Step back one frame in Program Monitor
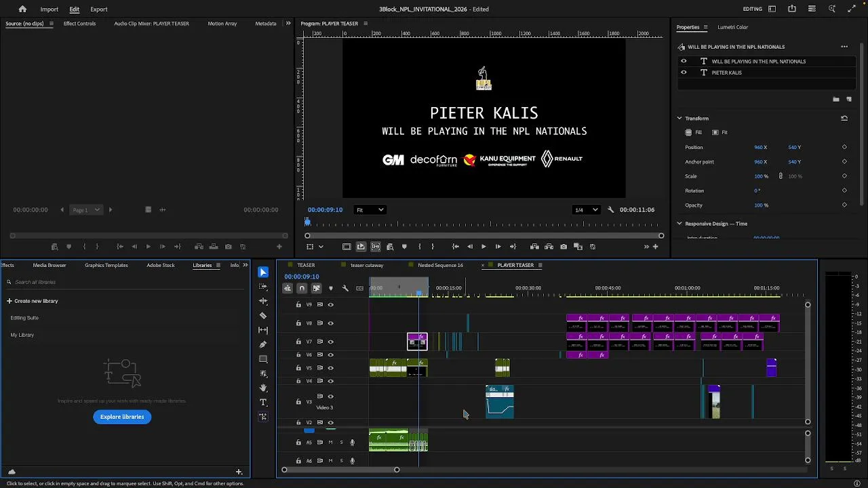The image size is (868, 488). [x=470, y=247]
